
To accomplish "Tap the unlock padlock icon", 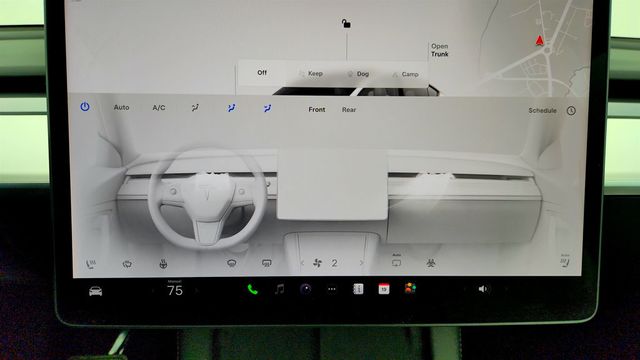I will pyautogui.click(x=346, y=24).
